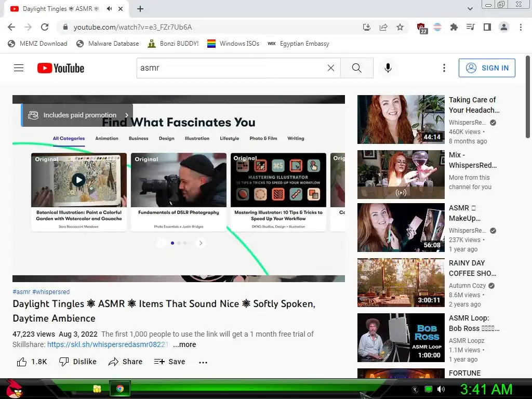Viewport: 532px width, 399px height.
Task: Click the share page icon in address bar
Action: [x=383, y=27]
